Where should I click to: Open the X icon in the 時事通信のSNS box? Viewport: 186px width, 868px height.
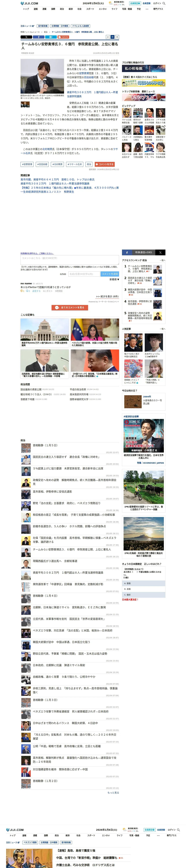click(x=160, y=252)
